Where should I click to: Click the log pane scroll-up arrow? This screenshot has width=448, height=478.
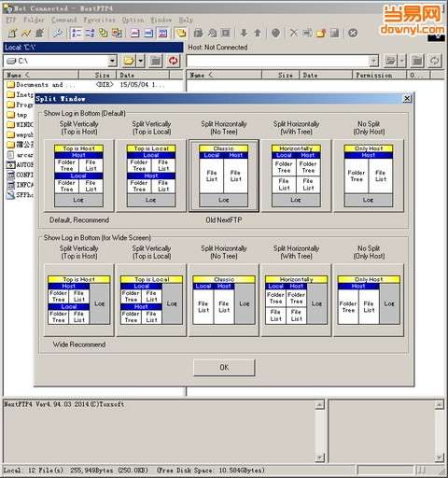click(x=319, y=405)
